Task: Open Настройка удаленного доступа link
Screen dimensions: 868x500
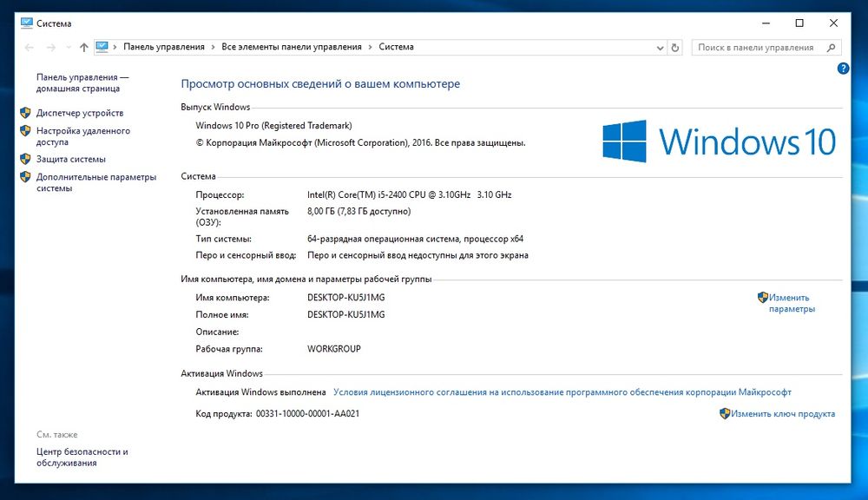Action: (x=83, y=136)
